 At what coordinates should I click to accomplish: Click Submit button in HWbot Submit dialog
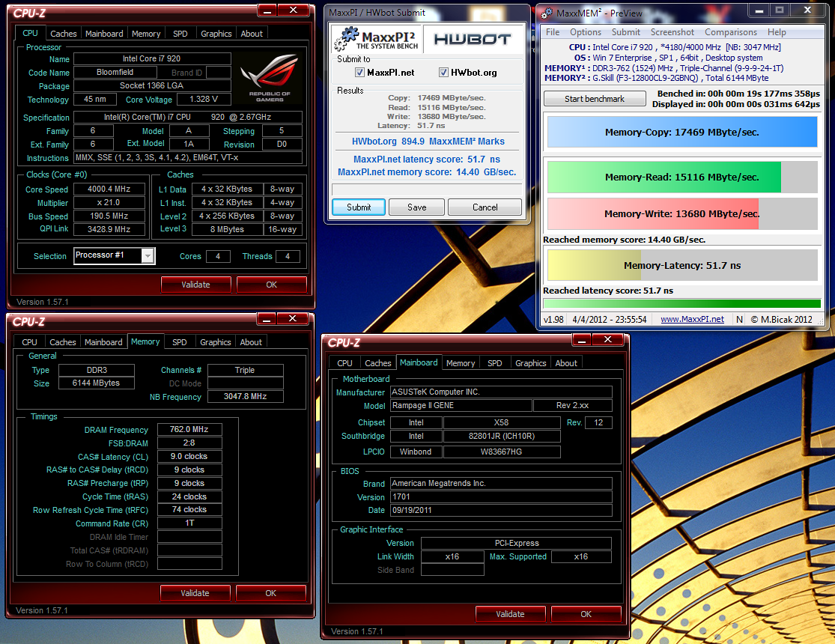pos(359,207)
